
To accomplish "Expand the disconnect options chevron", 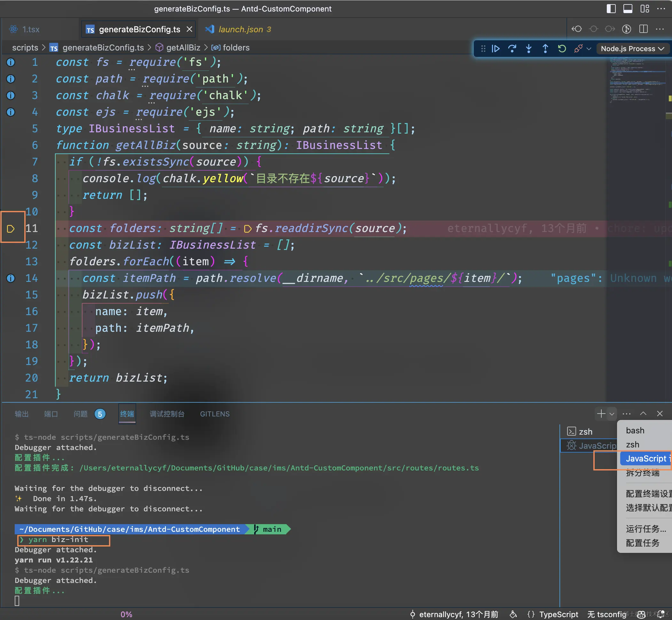I will (589, 49).
